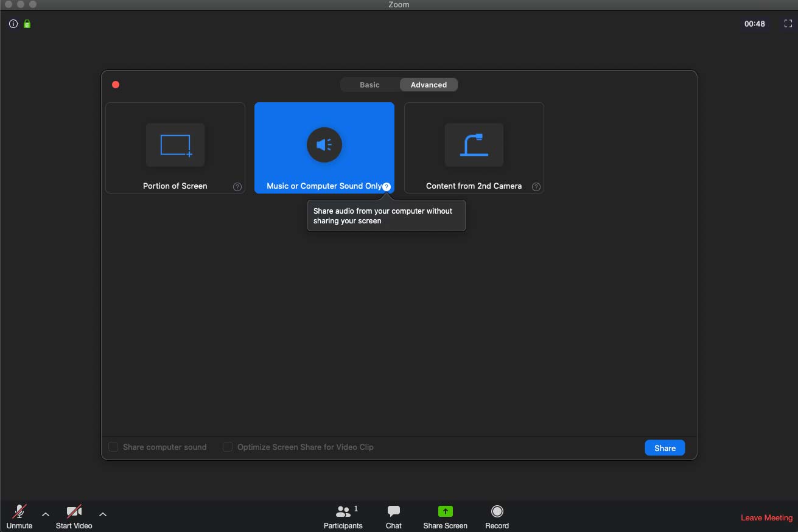Image resolution: width=798 pixels, height=532 pixels.
Task: Open help for Portion of Screen
Action: 237,187
